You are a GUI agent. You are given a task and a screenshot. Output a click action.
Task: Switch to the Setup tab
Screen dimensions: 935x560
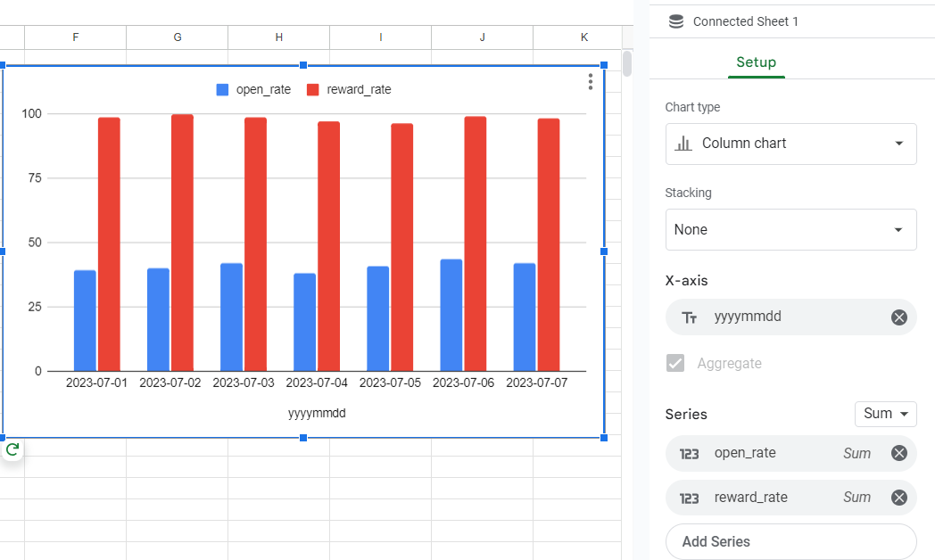pos(756,62)
